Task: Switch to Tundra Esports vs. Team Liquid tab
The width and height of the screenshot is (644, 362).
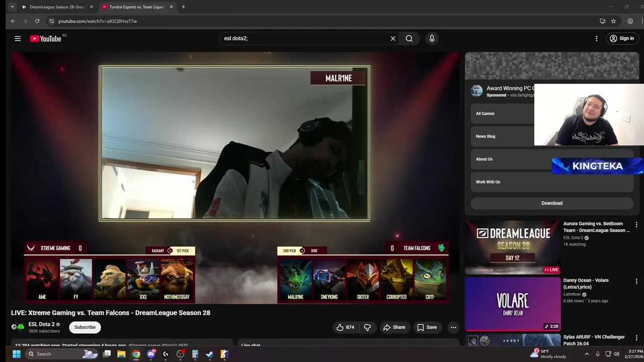Action: tap(137, 7)
